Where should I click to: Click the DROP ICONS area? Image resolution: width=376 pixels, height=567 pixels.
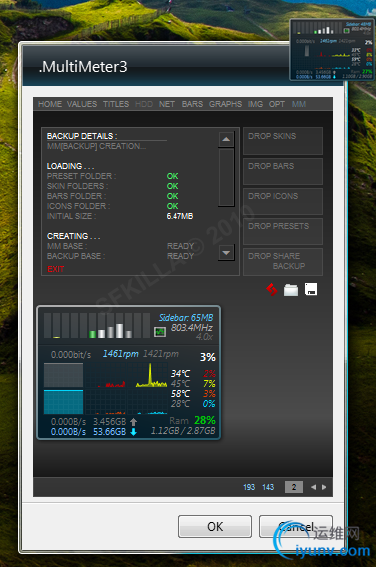283,201
